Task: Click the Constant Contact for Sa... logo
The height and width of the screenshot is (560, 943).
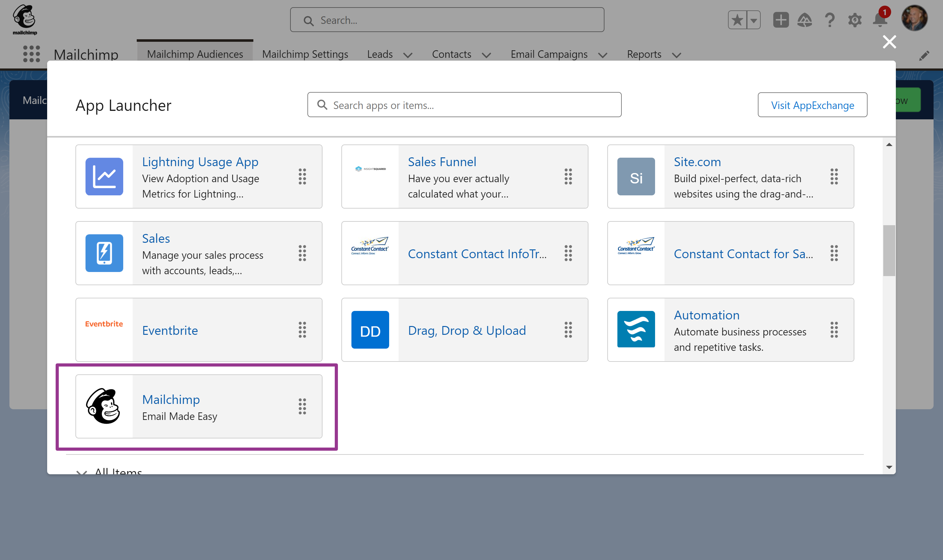Action: pos(636,246)
